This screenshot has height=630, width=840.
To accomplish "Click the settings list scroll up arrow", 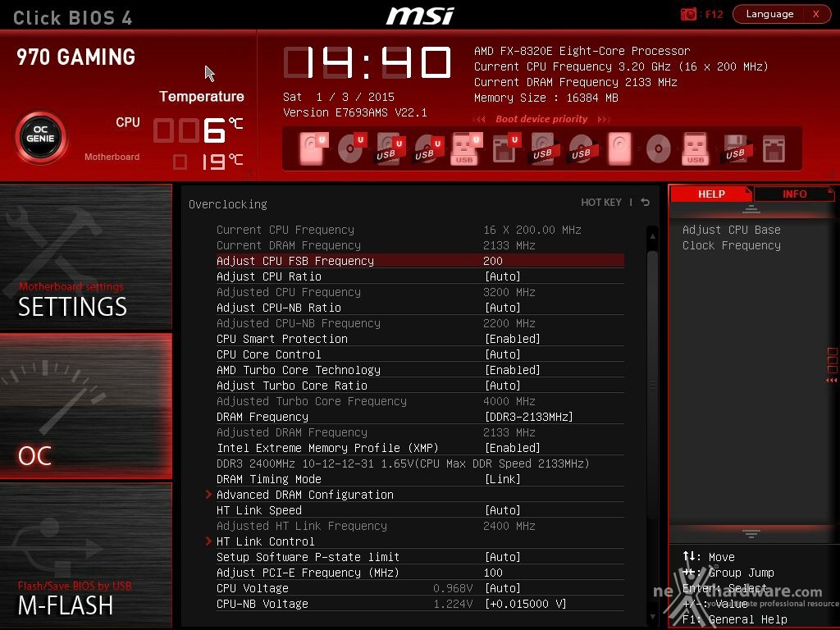I will [652, 235].
